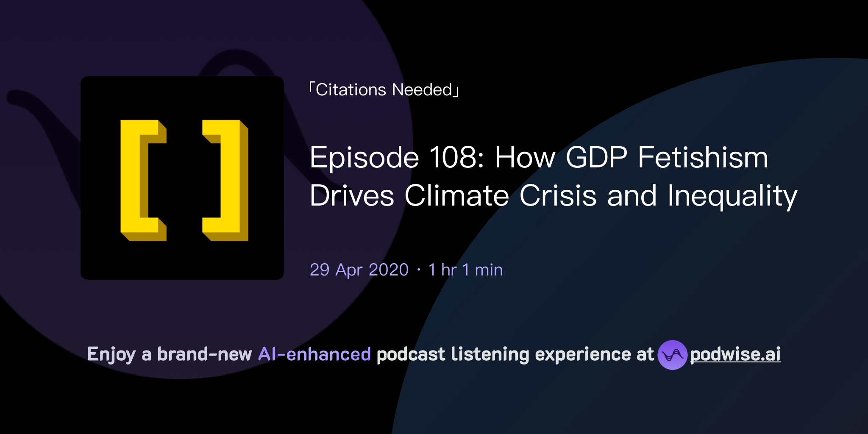This screenshot has width=868, height=434.
Task: Toggle the AI-enhanced highlighted text
Action: point(314,354)
